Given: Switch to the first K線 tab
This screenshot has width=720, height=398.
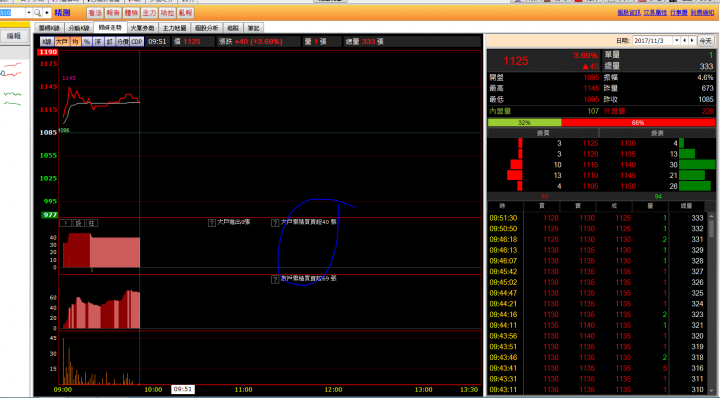Looking at the screenshot, I should click(x=50, y=28).
